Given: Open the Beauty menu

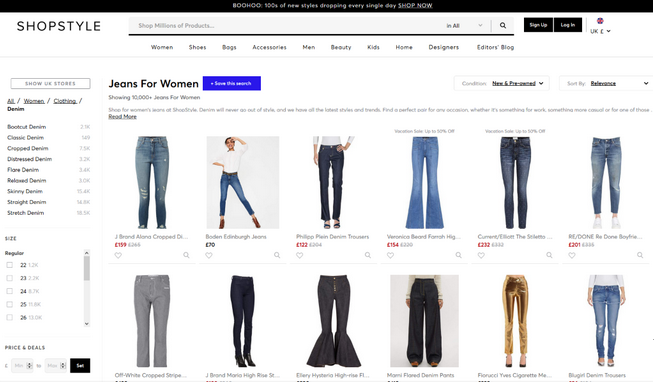Looking at the screenshot, I should (341, 47).
